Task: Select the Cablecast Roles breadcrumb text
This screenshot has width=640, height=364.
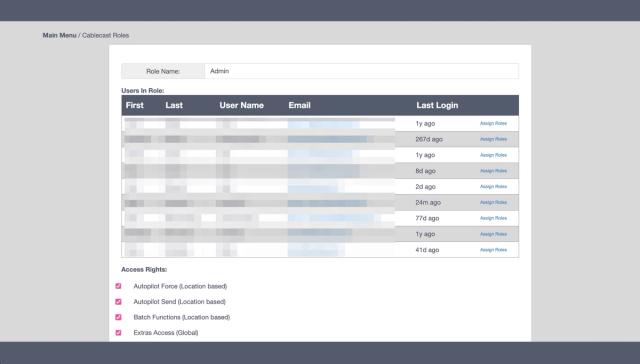Action: tap(106, 36)
